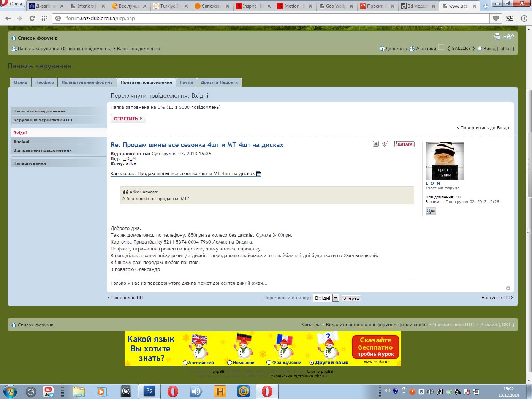The height and width of the screenshot is (399, 532).
Task: Click the Повернутись до Вхідні link
Action: click(x=485, y=128)
